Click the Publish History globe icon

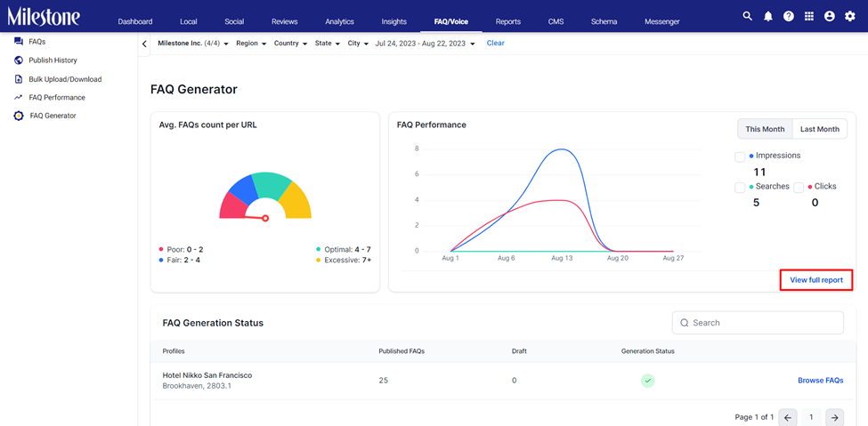tap(19, 60)
